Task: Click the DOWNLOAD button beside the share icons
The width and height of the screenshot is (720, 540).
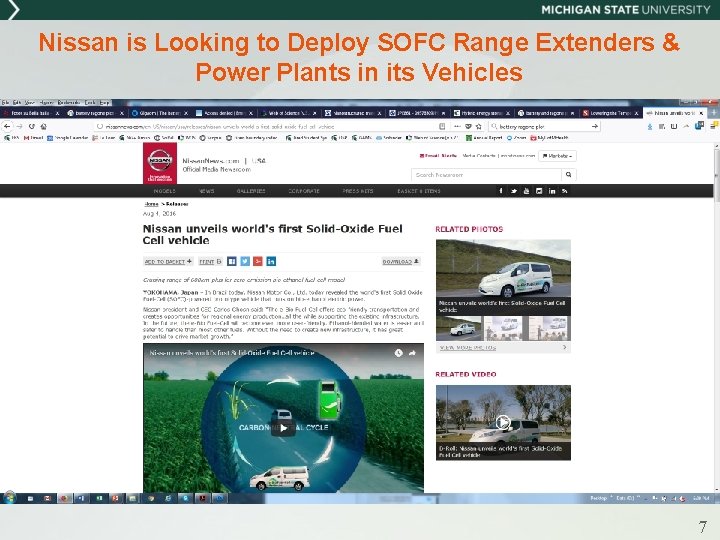Action: point(401,262)
